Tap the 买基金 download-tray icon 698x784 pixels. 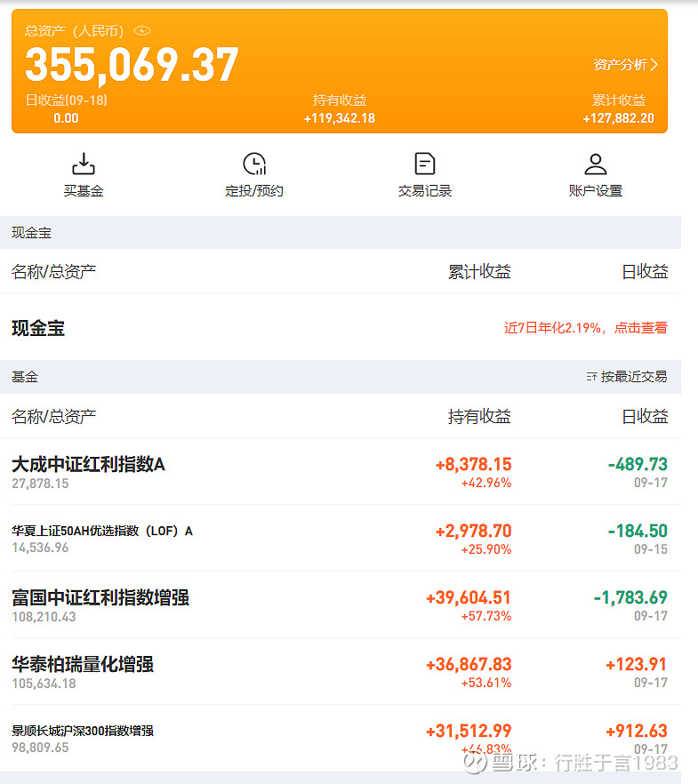84,164
